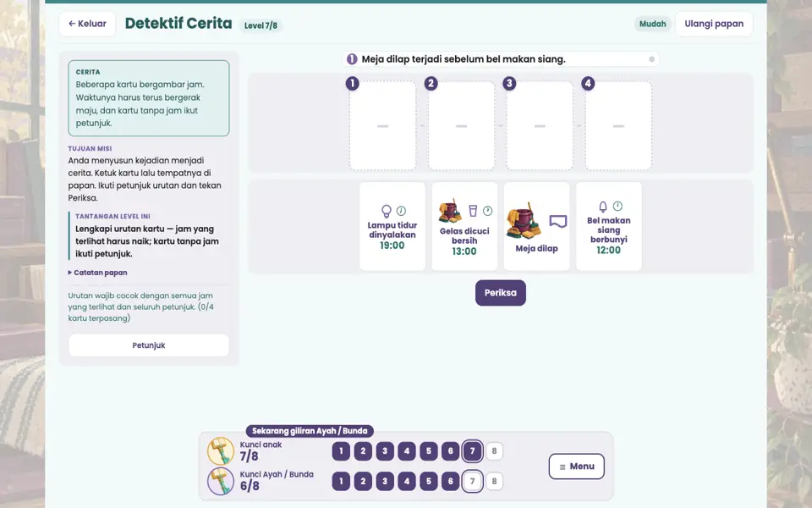The height and width of the screenshot is (508, 812).
Task: Click the CERITA story box
Action: coord(149,98)
